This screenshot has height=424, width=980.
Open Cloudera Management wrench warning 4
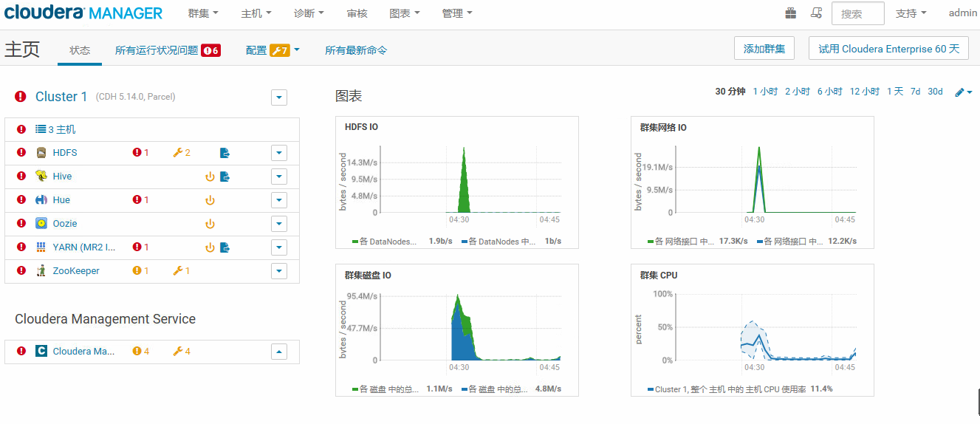pos(182,352)
